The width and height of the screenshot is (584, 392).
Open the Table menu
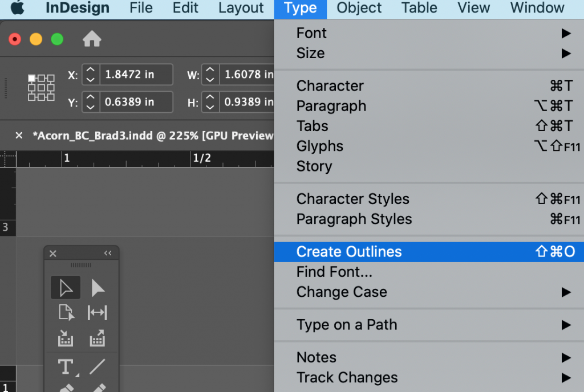[419, 8]
